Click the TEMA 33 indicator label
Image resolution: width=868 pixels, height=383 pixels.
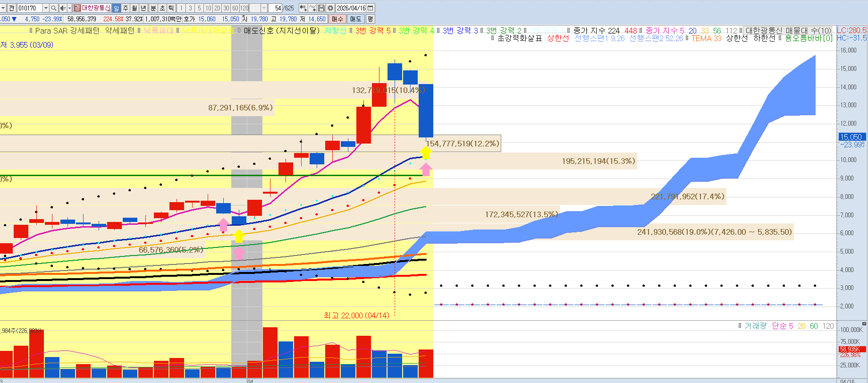[707, 38]
